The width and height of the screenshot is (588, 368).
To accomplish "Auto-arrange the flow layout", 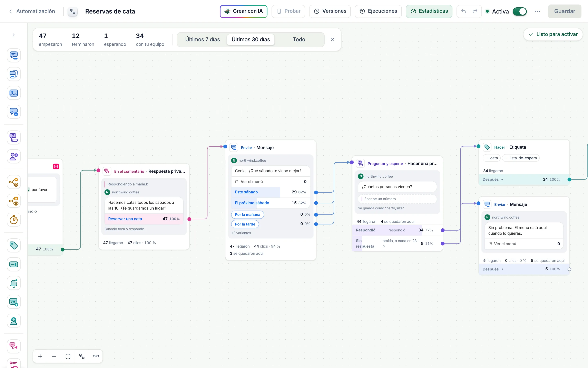I will click(x=82, y=356).
